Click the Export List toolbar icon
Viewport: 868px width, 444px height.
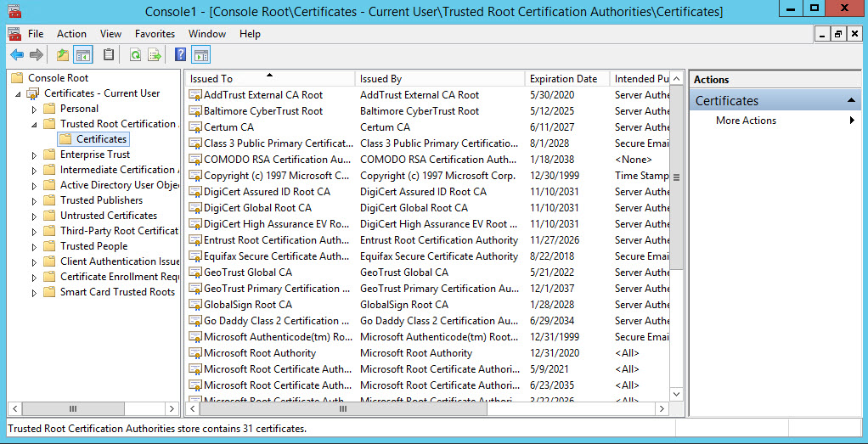pyautogui.click(x=155, y=55)
